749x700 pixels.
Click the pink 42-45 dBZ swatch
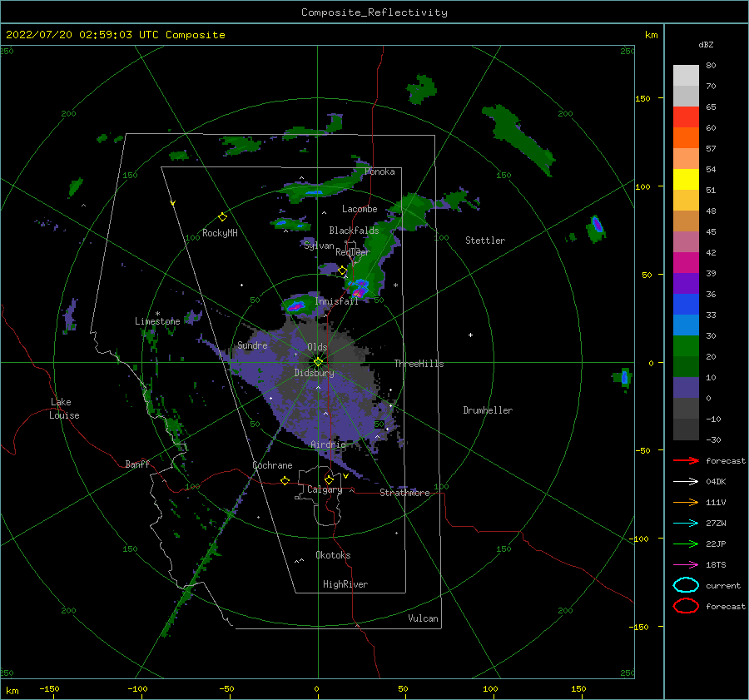[686, 241]
